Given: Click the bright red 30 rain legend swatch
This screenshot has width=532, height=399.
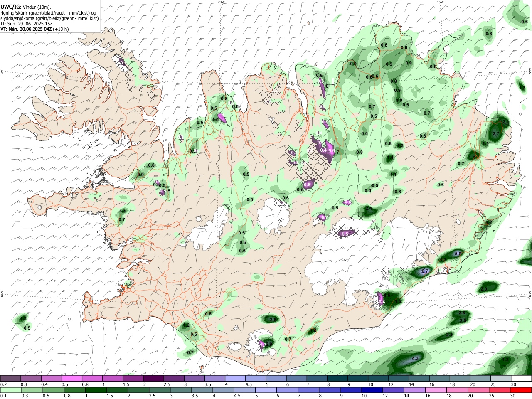Looking at the screenshot, I should (x=521, y=390).
